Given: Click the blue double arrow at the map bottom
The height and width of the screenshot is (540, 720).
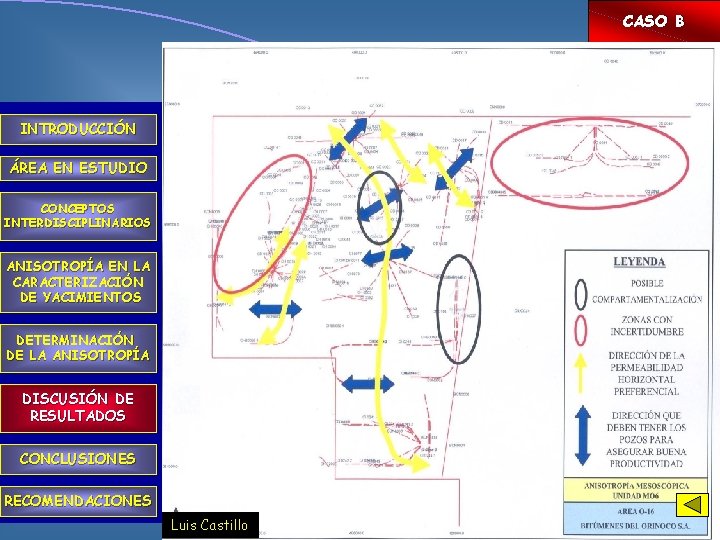Looking at the screenshot, I should click(x=368, y=384).
